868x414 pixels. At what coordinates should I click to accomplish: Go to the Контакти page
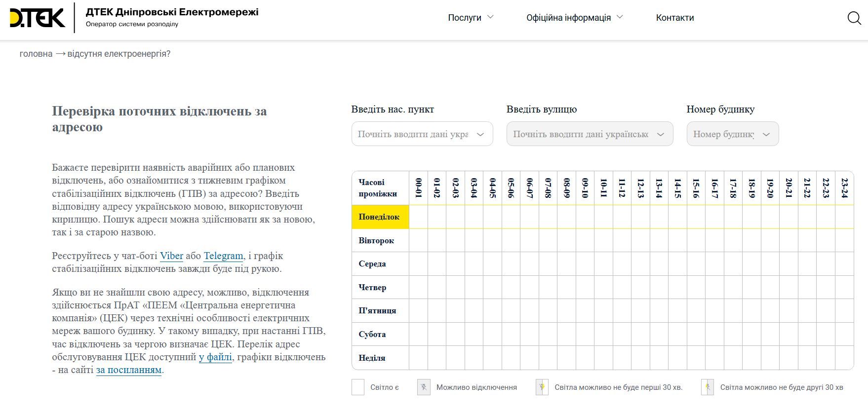click(674, 18)
